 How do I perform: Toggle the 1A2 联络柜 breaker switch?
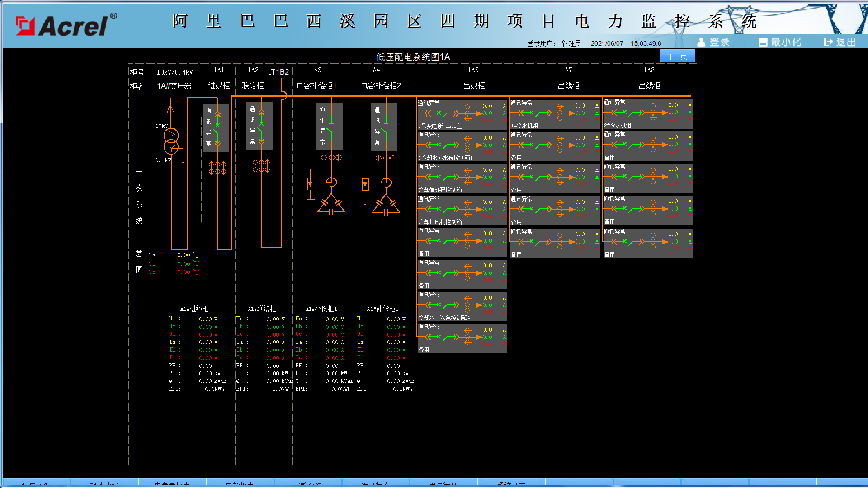(261, 127)
